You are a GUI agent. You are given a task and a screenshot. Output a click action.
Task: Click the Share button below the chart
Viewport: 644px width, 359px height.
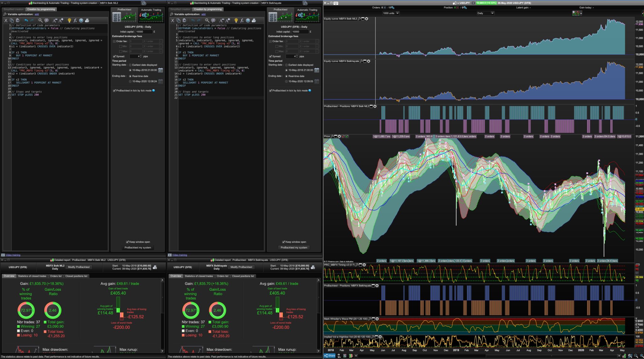pos(330,356)
